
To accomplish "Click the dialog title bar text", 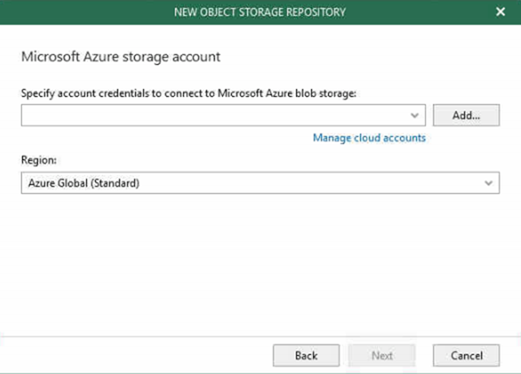I will pos(260,12).
